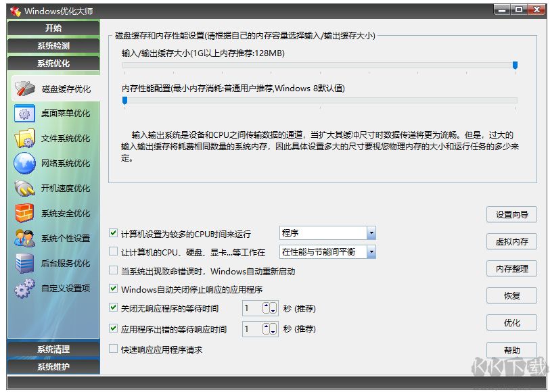The image size is (550, 392).
Task: Select the 开机速度优化 label
Action: (66, 188)
